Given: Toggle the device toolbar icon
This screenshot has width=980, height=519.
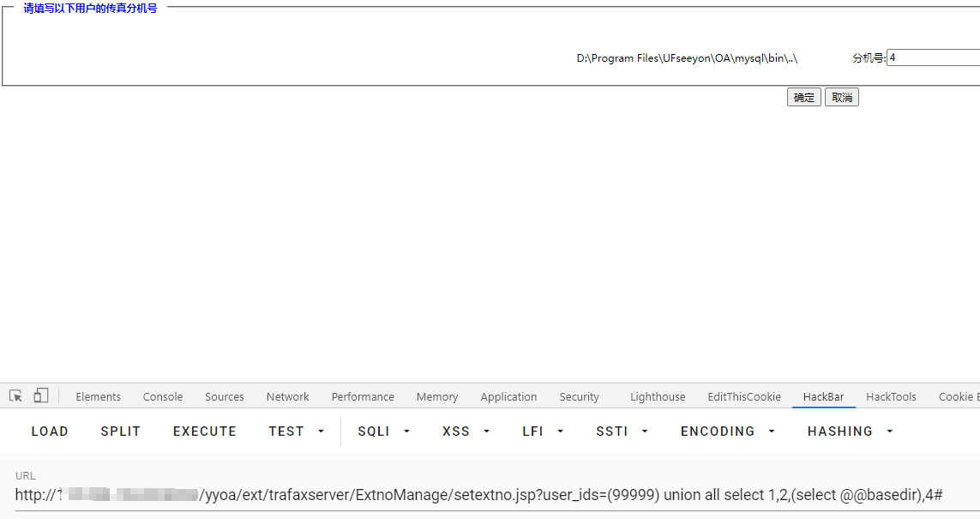Looking at the screenshot, I should (x=41, y=395).
